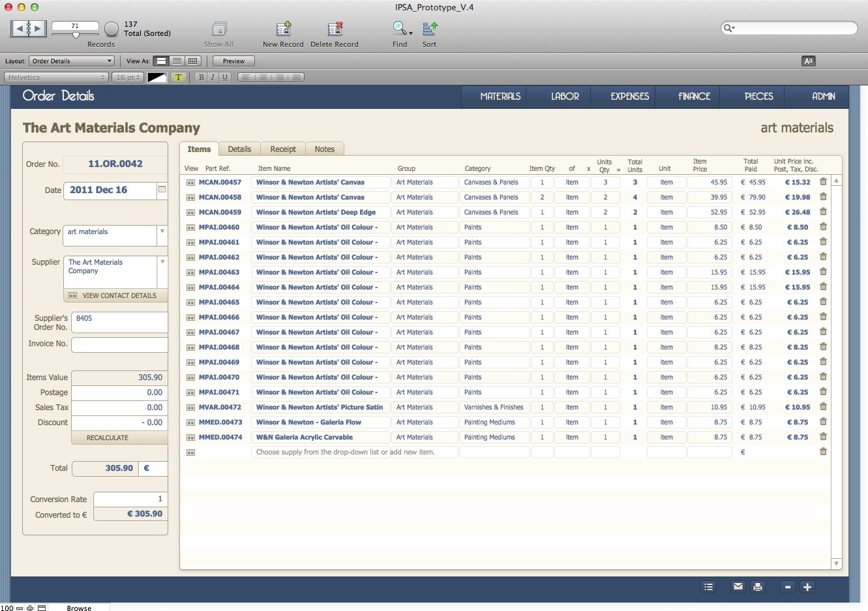Viewport: 868px width, 611px height.
Task: Toggle italic text formatting
Action: (x=213, y=78)
